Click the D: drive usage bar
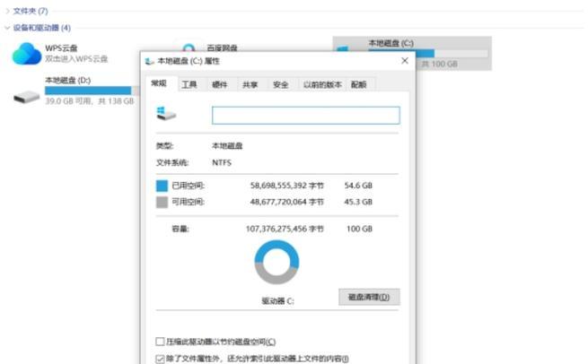Screen dimensions: 588x364 click(x=92, y=91)
